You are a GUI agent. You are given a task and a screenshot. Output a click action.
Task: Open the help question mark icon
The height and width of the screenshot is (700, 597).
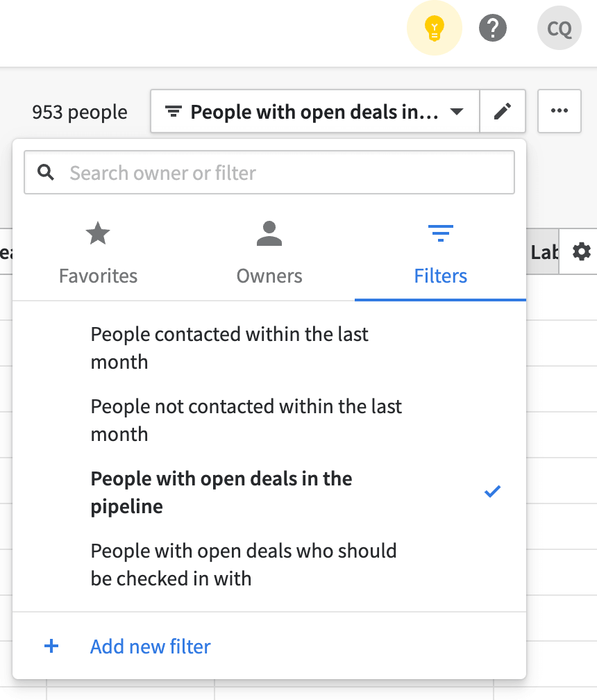(x=493, y=28)
